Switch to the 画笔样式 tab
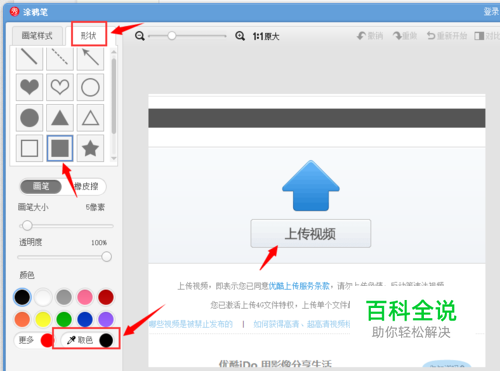This screenshot has height=371, width=500. click(x=37, y=36)
